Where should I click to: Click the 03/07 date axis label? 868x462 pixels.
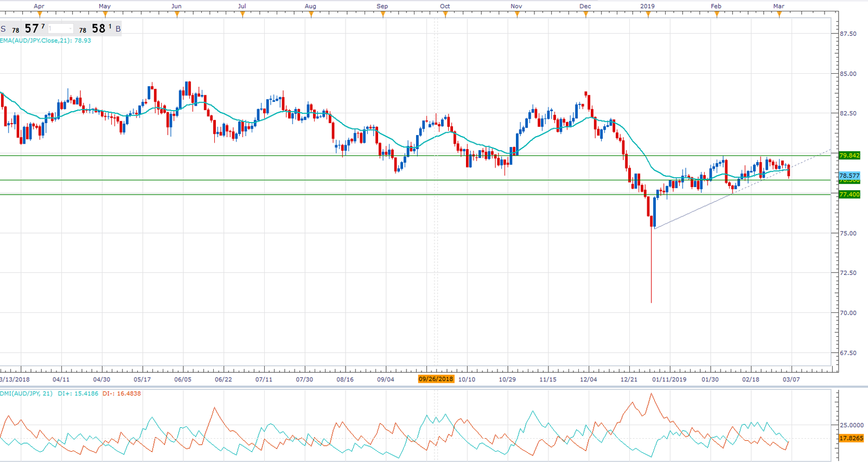point(791,380)
